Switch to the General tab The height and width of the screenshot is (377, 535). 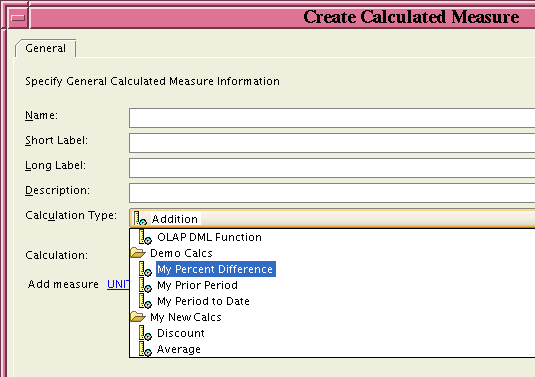[45, 48]
